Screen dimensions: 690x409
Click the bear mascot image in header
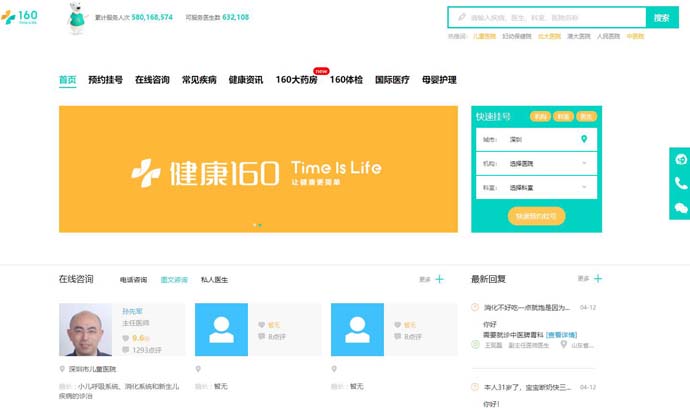pyautogui.click(x=77, y=18)
